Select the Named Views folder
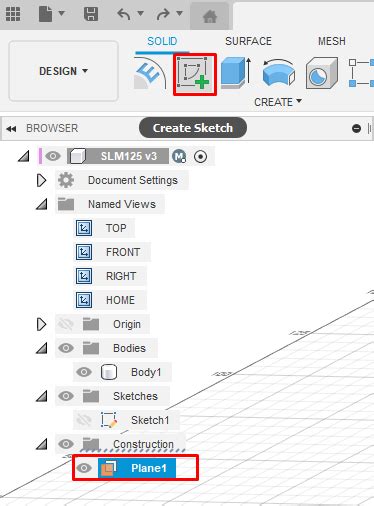This screenshot has width=374, height=506. click(x=122, y=204)
